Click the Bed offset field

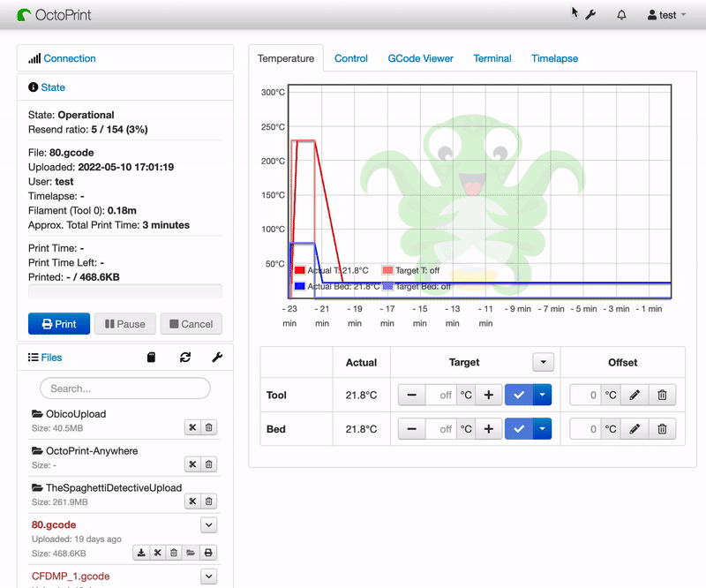(x=585, y=429)
